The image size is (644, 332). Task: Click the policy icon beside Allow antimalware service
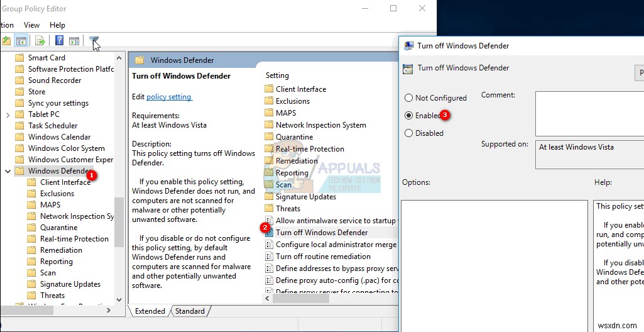point(269,221)
